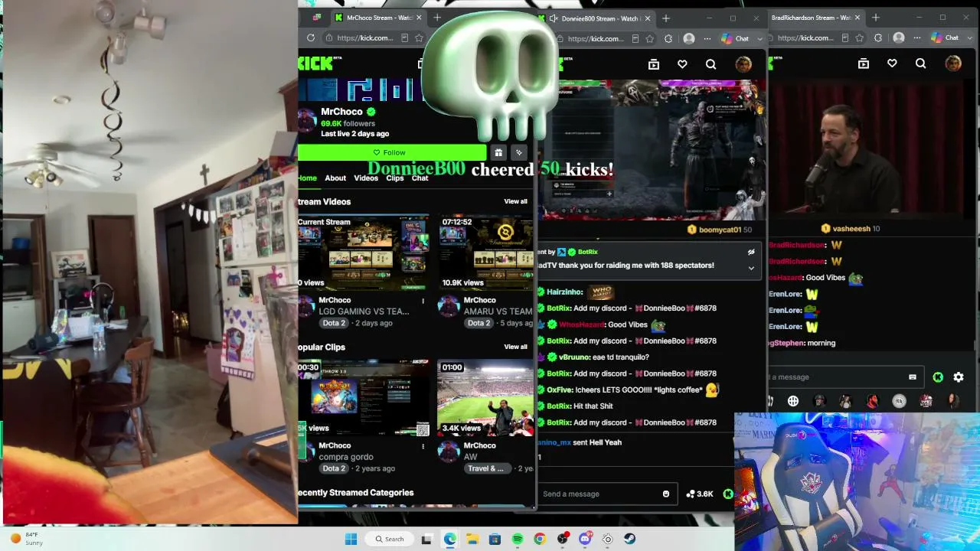Screen dimensions: 980x551
Task: Open the Chat tab on MrChoco's channel
Action: click(420, 178)
